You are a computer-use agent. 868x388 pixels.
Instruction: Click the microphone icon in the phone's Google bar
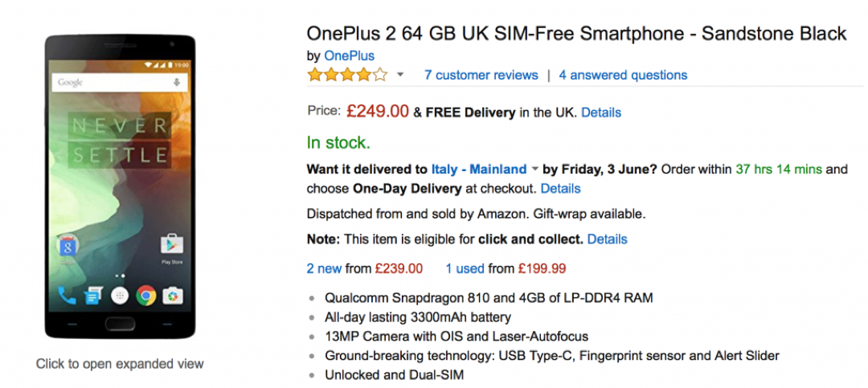tap(177, 83)
